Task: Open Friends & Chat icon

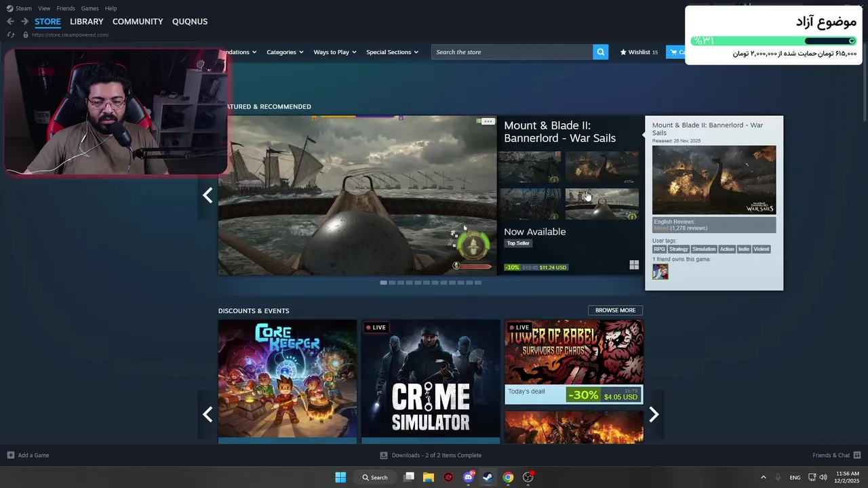Action: tap(857, 455)
